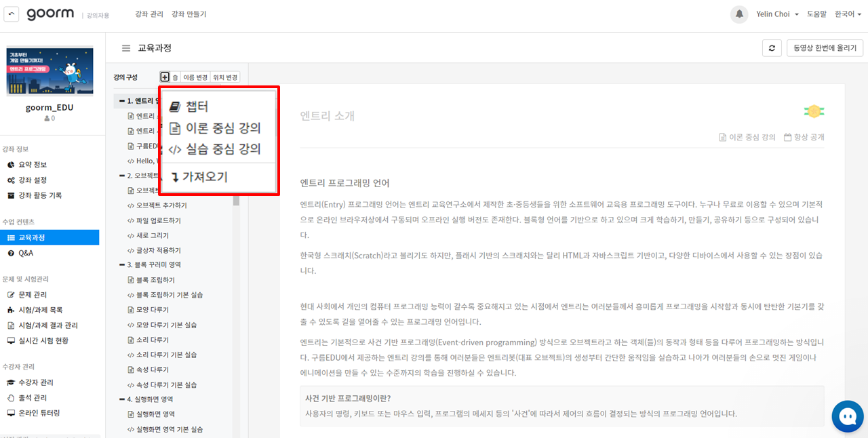Viewport: 868px width, 438px height.
Task: Collapse chapter 2. 오브젝트 in the tree
Action: (122, 176)
